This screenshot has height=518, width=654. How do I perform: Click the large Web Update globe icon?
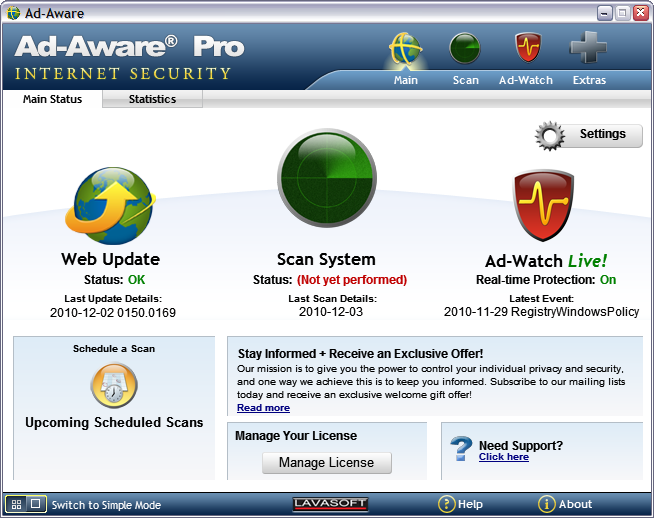pyautogui.click(x=111, y=206)
